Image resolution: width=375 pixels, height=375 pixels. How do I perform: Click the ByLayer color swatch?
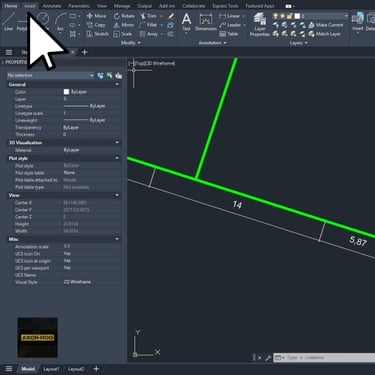tap(66, 92)
